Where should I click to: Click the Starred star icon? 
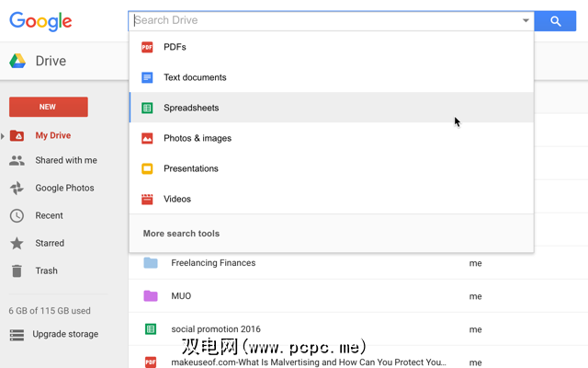point(17,243)
